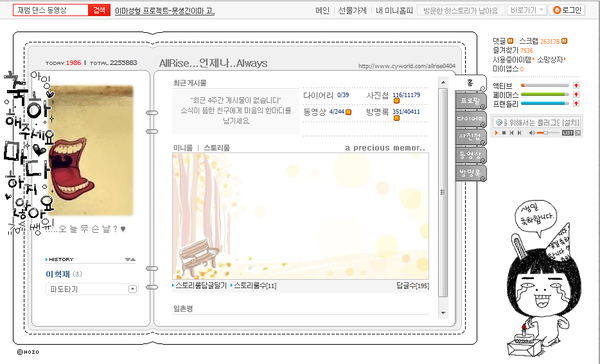Click the plugin icon before install message
Screen dimensions: 600x364
(498, 122)
